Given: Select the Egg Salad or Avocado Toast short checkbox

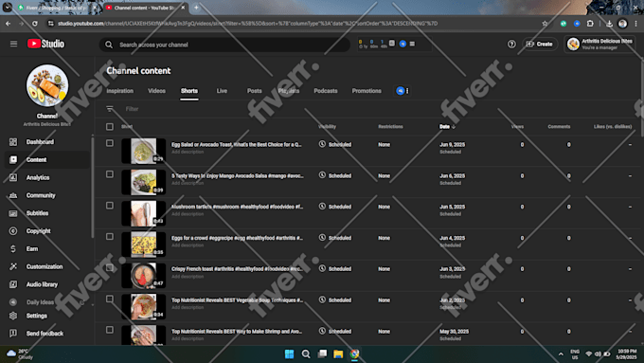Looking at the screenshot, I should coord(110,143).
